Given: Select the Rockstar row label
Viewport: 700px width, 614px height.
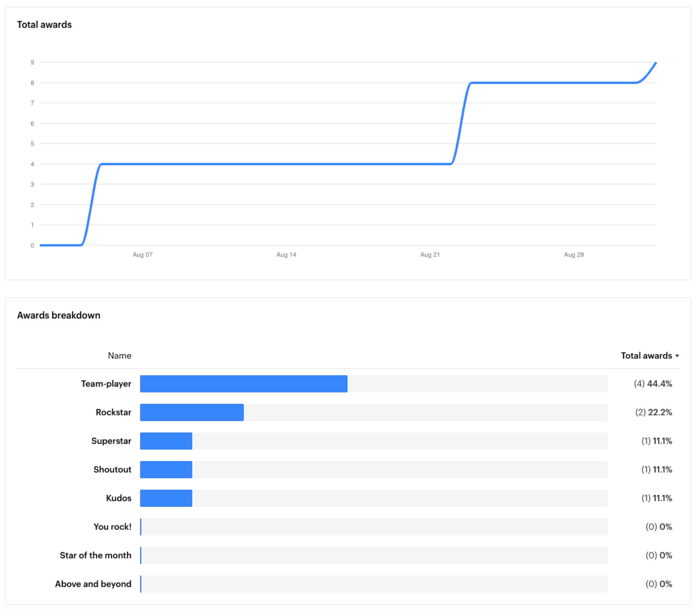Looking at the screenshot, I should tap(114, 412).
